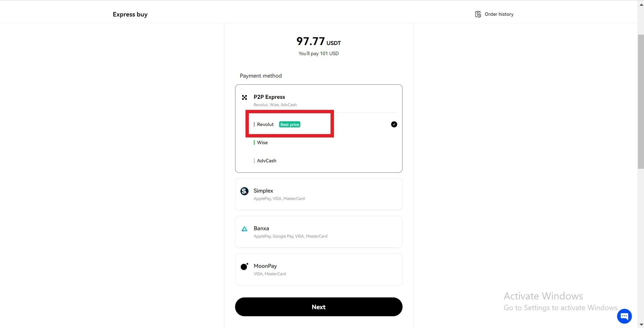Click the MoonPay logo icon
644x328 pixels.
pyautogui.click(x=244, y=266)
